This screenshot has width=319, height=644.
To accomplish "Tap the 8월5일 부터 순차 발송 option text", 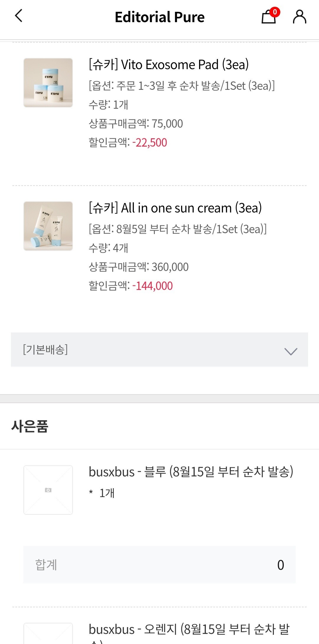I will click(178, 229).
